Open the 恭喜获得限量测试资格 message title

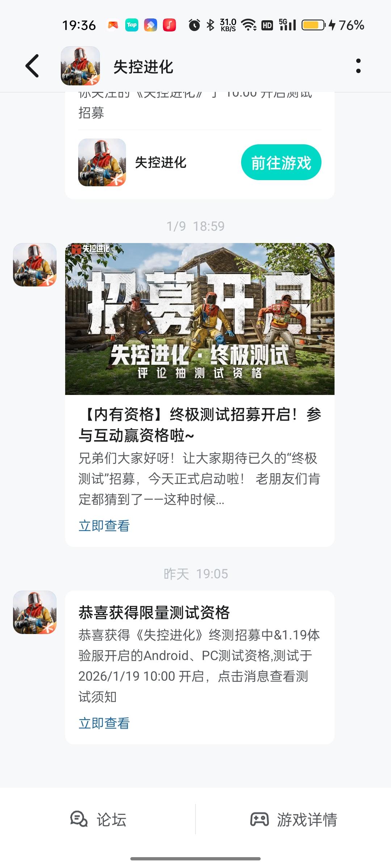click(x=154, y=612)
